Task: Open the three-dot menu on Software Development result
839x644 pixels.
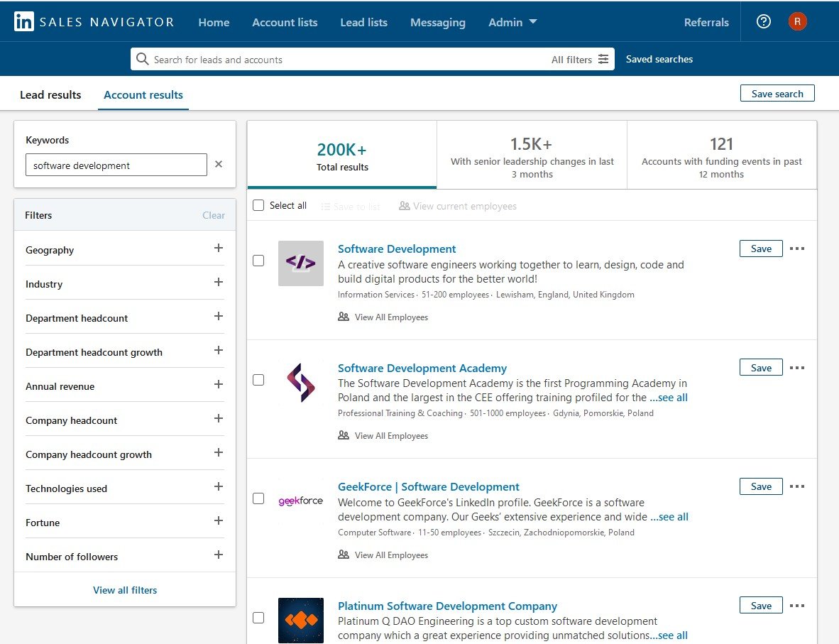Action: [x=797, y=249]
